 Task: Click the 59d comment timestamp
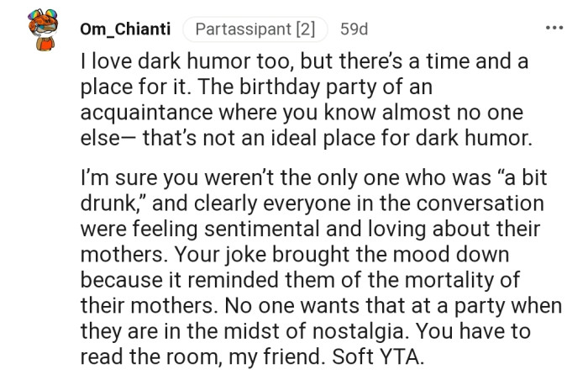[x=354, y=29]
